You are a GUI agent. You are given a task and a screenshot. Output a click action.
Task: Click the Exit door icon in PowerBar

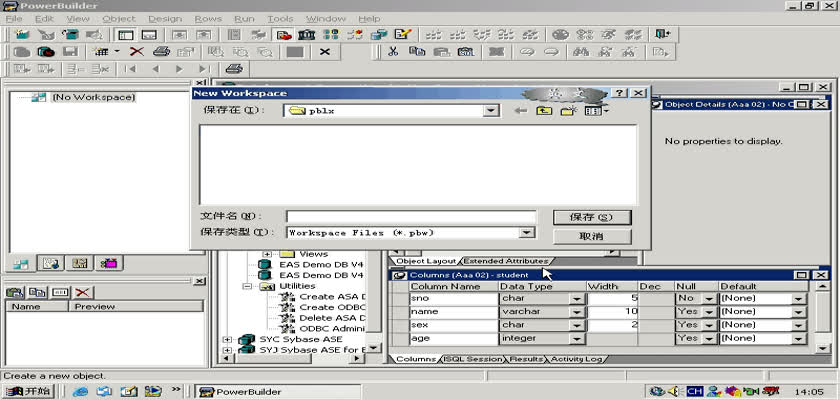(x=662, y=35)
